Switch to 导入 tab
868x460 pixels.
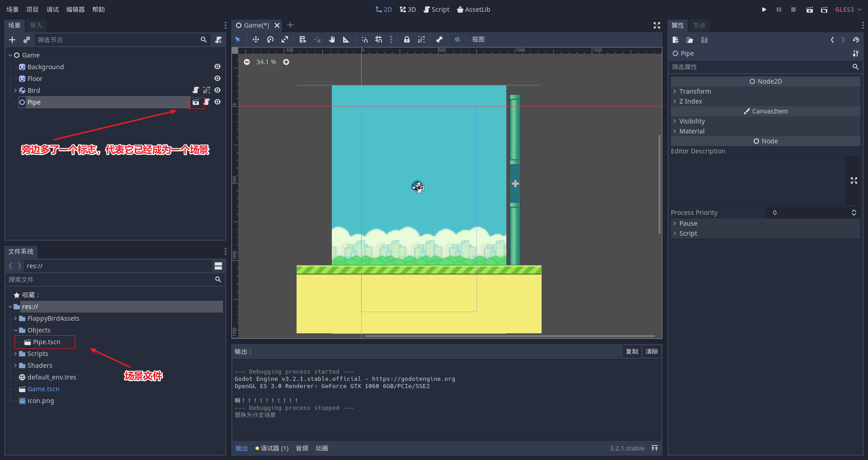(36, 25)
